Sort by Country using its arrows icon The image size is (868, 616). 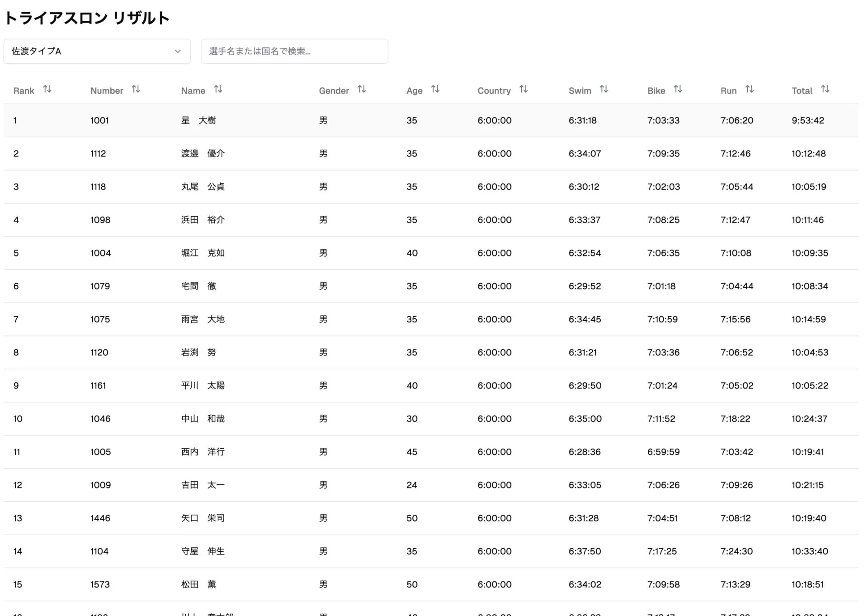(x=524, y=90)
